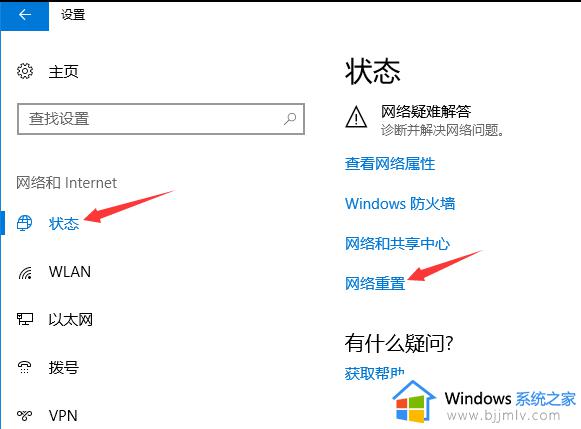Viewport: 581px width, 429px height.
Task: Open the 以太网 settings page
Action: click(x=70, y=320)
